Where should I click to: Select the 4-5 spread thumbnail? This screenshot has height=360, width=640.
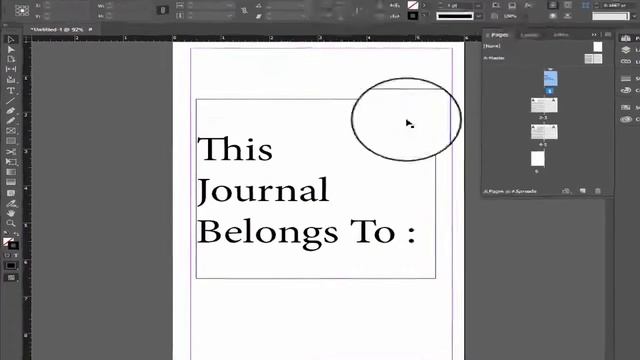(544, 132)
